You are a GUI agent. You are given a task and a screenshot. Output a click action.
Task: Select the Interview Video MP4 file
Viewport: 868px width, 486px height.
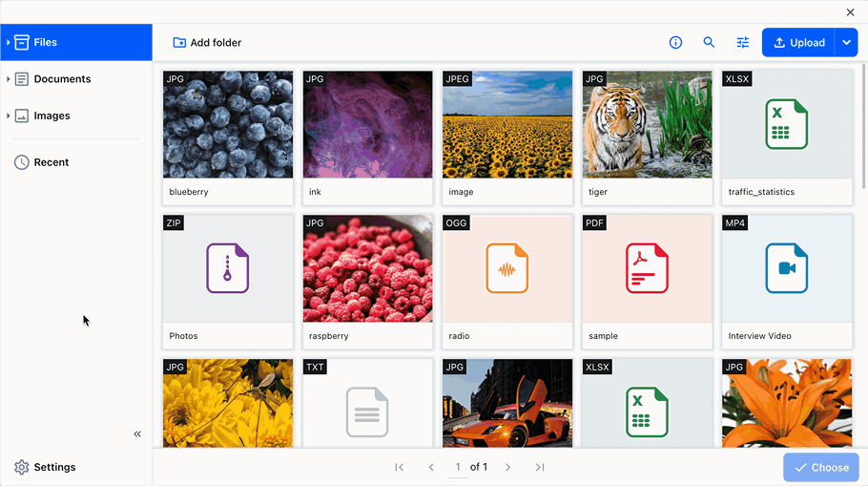[x=786, y=269]
